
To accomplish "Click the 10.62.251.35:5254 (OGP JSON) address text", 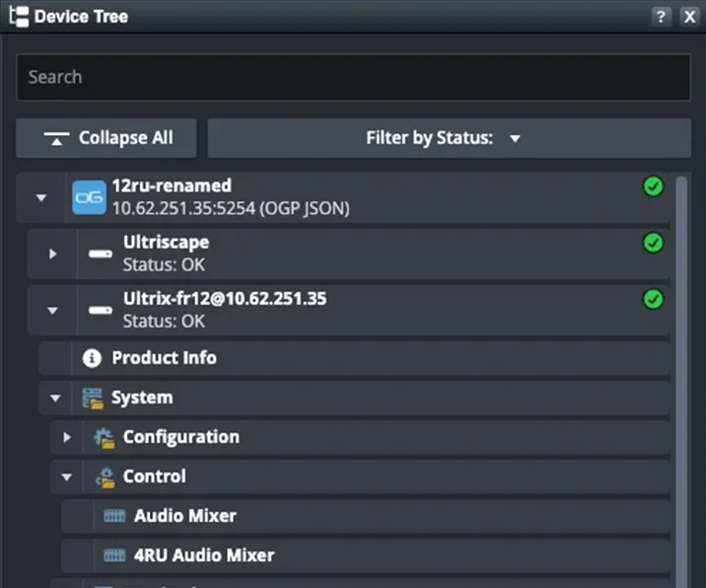I will click(231, 208).
